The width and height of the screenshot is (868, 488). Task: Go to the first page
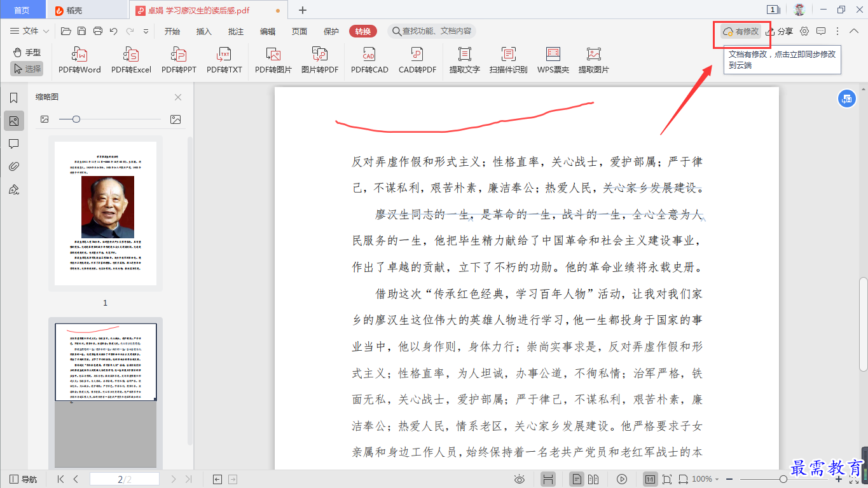pyautogui.click(x=61, y=479)
